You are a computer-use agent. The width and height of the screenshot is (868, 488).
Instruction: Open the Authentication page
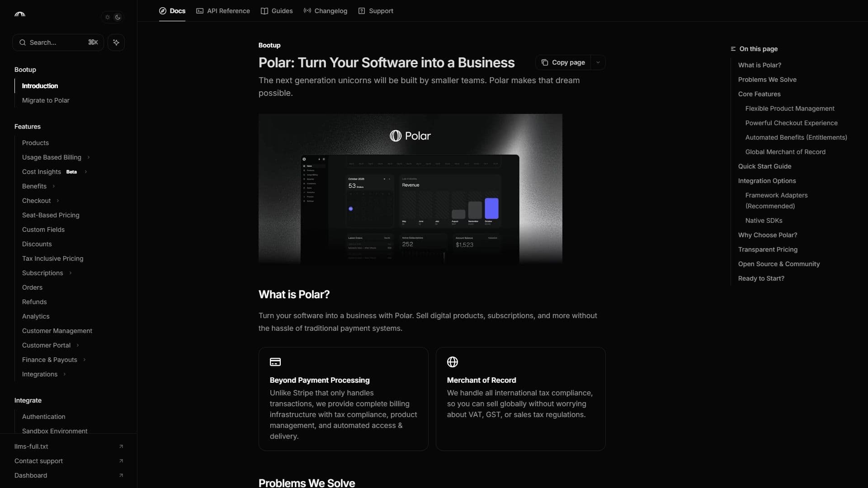(43, 417)
